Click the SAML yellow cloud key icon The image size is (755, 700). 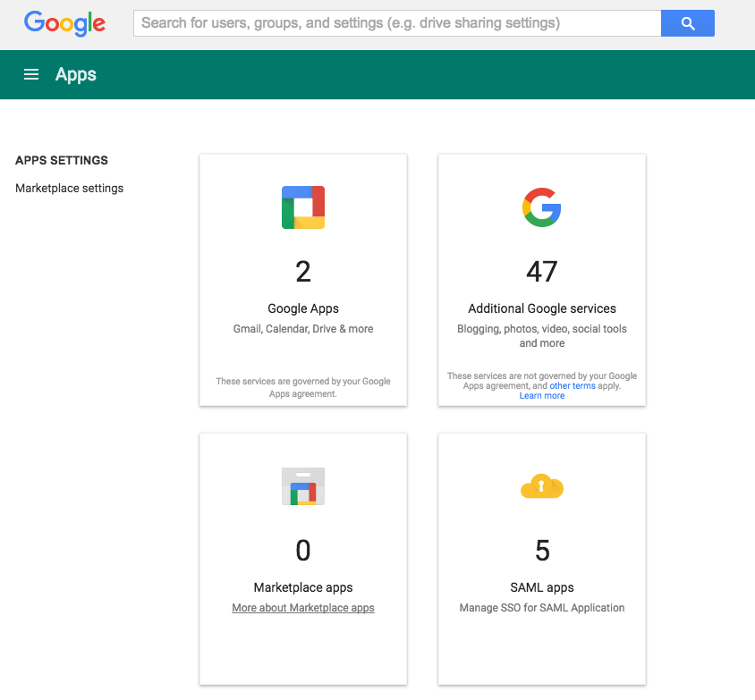(x=542, y=486)
